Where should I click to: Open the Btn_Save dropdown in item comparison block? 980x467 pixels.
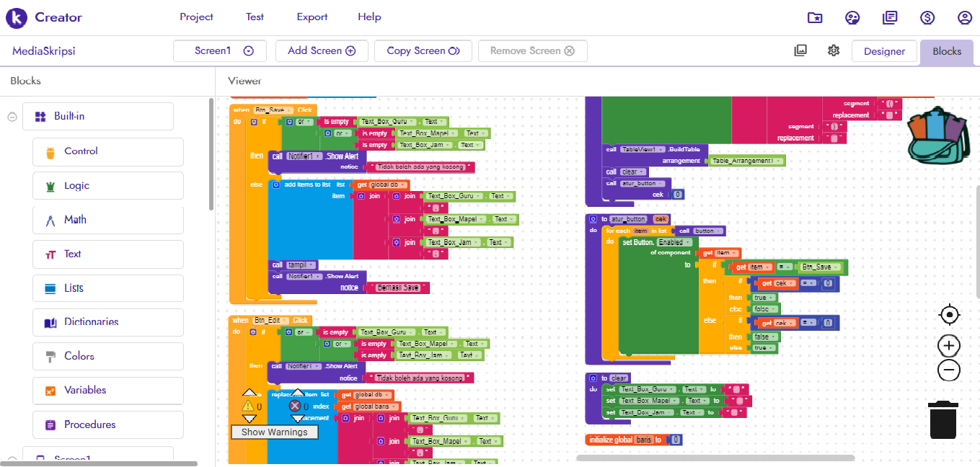(x=820, y=267)
